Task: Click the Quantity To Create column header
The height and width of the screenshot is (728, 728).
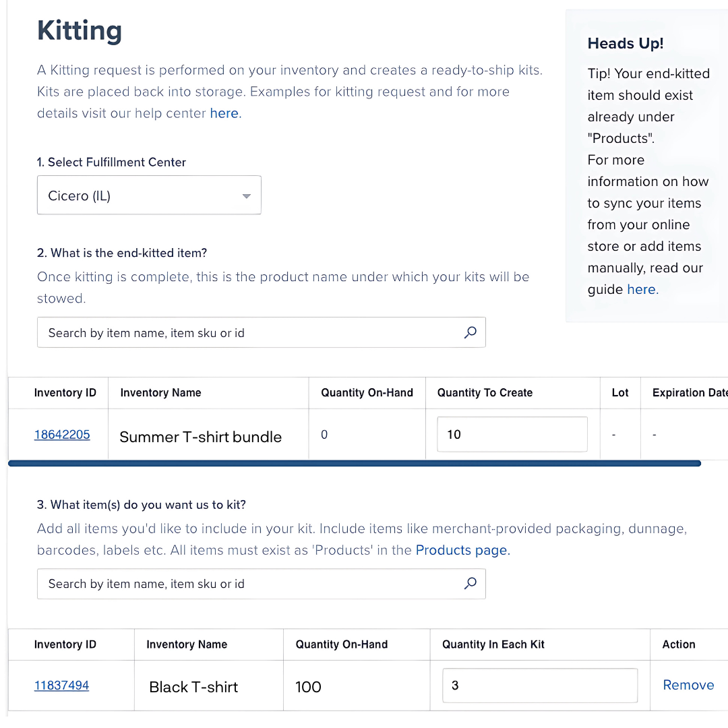Action: coord(485,393)
